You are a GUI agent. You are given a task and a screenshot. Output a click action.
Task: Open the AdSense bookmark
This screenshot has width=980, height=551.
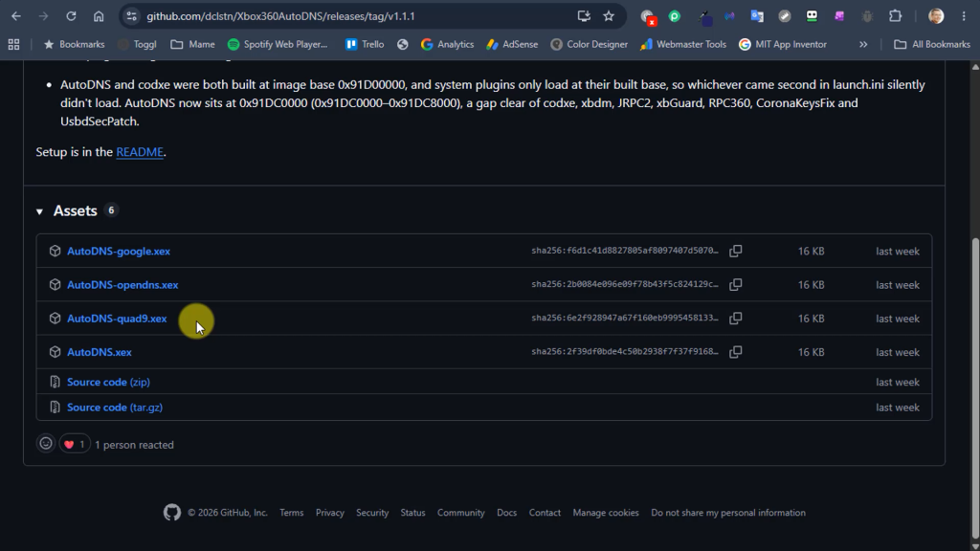point(512,44)
